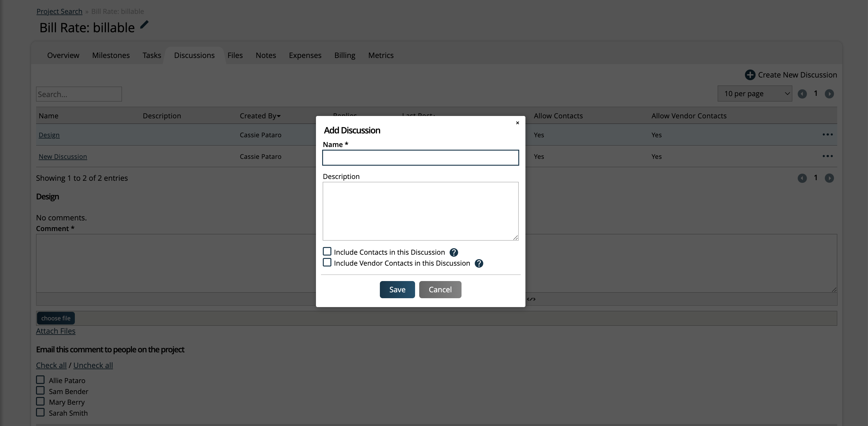Check Include Vendor Contacts in this Discussion
The image size is (868, 426).
327,262
